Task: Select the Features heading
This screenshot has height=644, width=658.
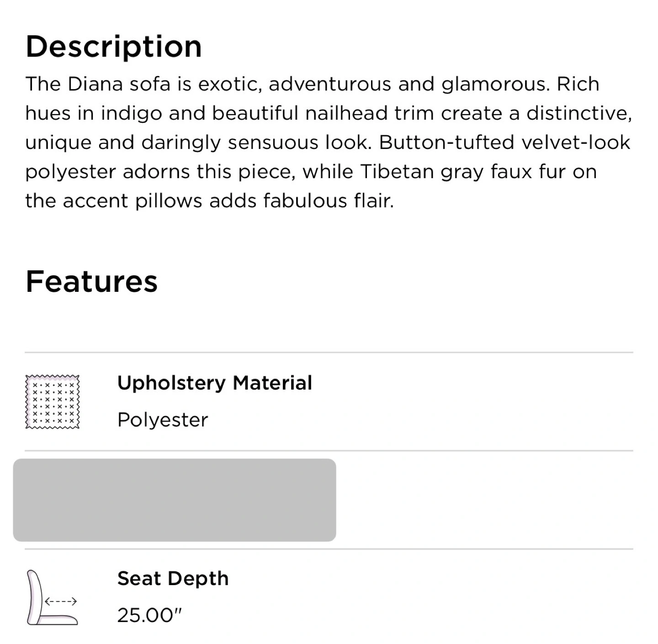Action: pyautogui.click(x=92, y=281)
